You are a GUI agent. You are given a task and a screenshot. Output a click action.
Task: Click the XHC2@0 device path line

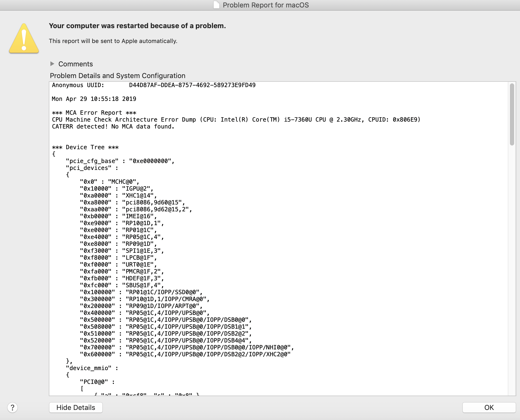pyautogui.click(x=185, y=354)
